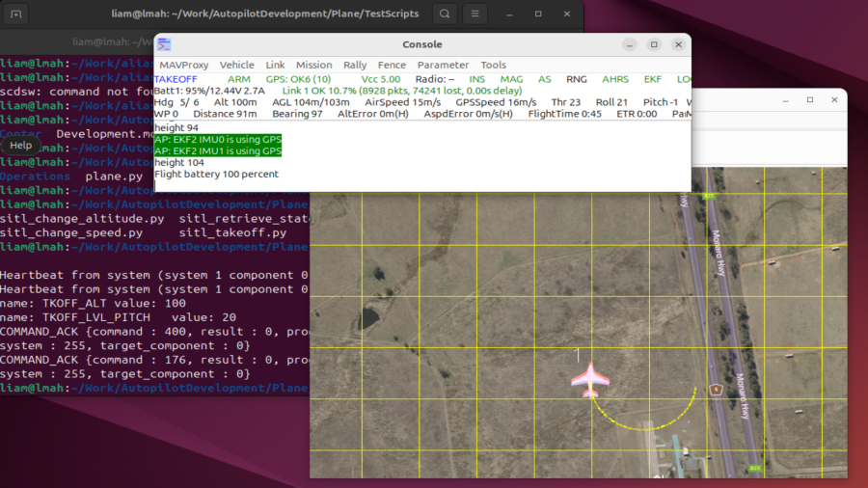Click the AspdError 0m/s(H) readout
This screenshot has height=488, width=868.
click(469, 114)
